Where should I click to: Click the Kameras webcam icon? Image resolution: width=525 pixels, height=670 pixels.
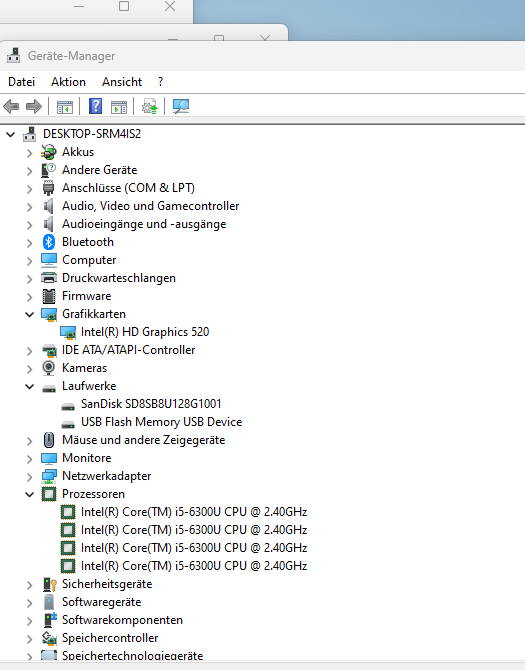click(49, 368)
